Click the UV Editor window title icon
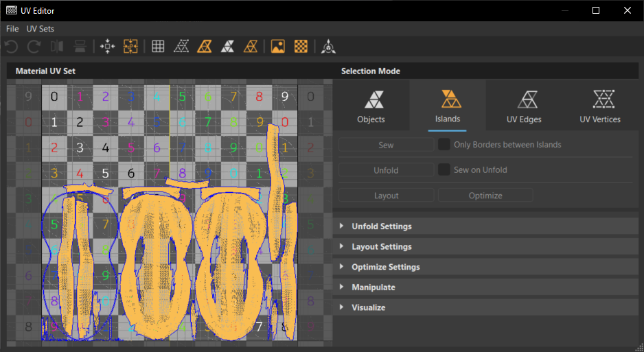 pos(12,10)
